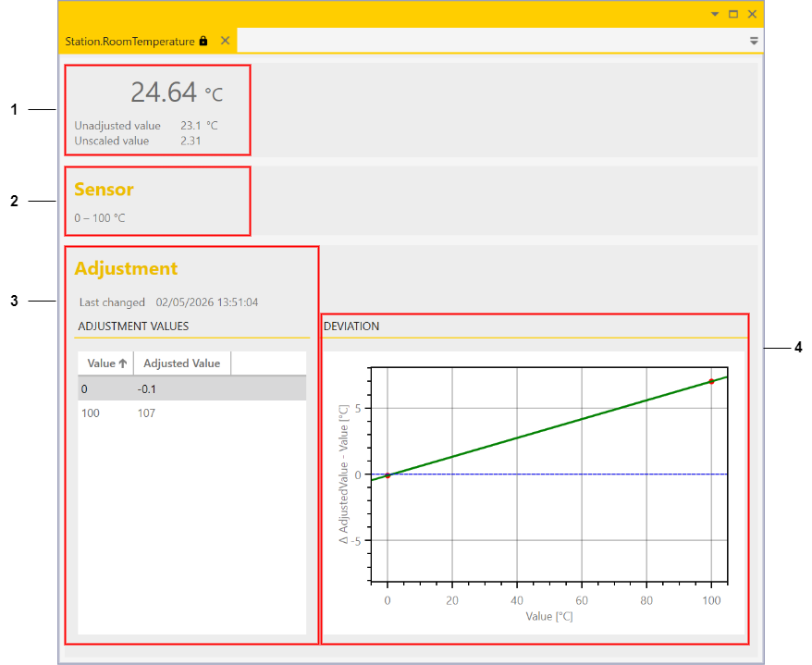Click the Adjustment section heading
Viewport: 812px width, 665px height.
126,268
